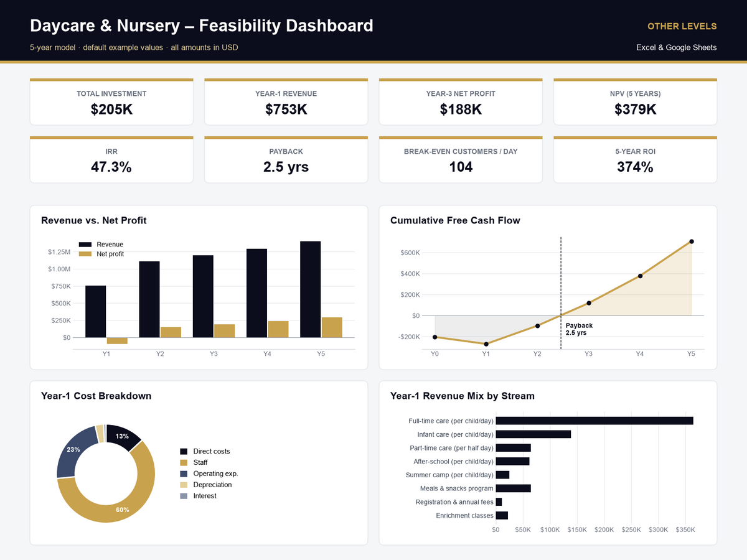Viewport: 747px width, 560px height.
Task: Click the Depreciation legend swatch
Action: [x=184, y=485]
